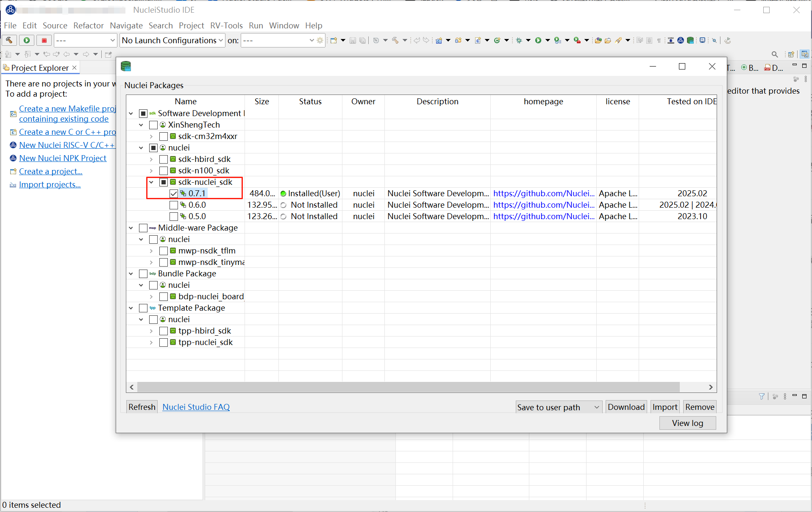The image size is (812, 512).
Task: Collapse the Software Development Kit tree node
Action: (131, 114)
